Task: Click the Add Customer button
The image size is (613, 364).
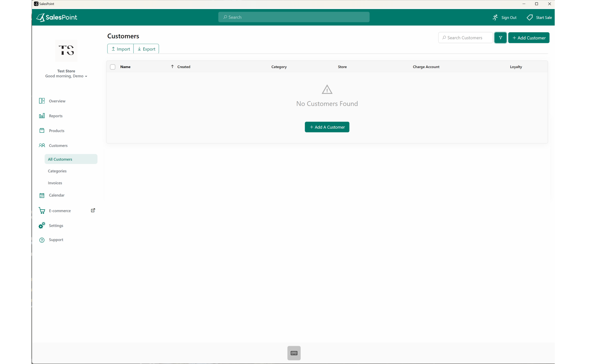Action: 529,38
